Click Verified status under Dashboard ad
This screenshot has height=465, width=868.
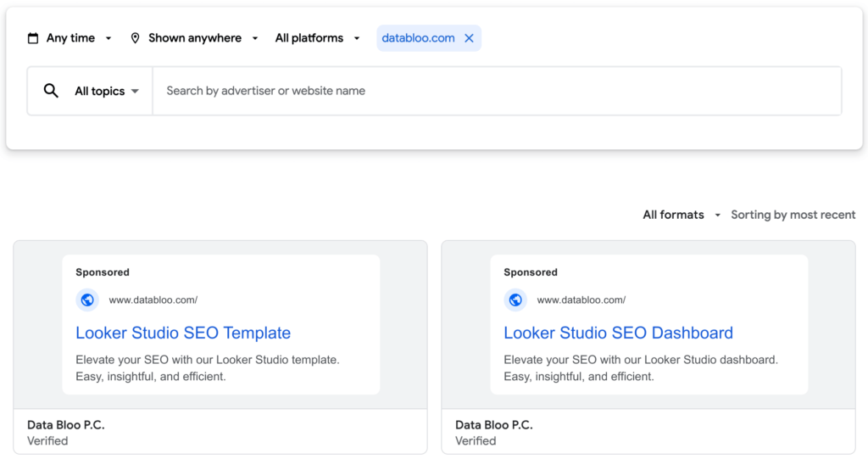[x=476, y=441]
